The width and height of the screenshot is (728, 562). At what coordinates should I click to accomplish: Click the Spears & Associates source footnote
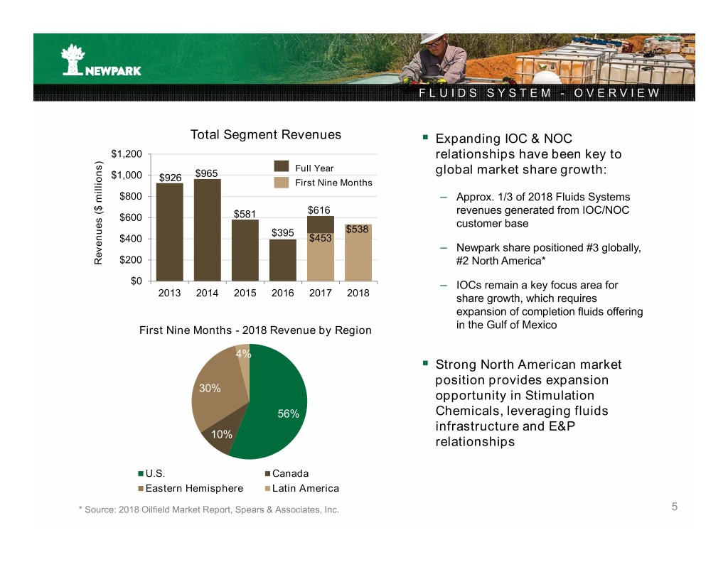pyautogui.click(x=209, y=509)
